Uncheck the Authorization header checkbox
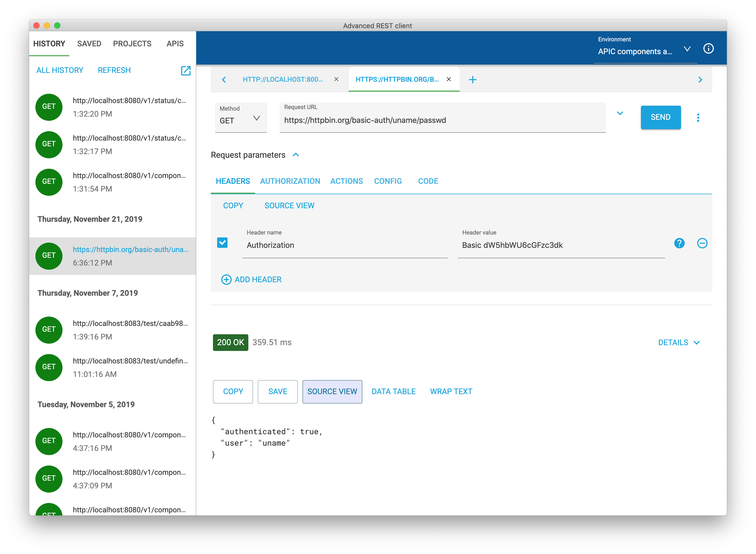The image size is (756, 554). (x=222, y=243)
